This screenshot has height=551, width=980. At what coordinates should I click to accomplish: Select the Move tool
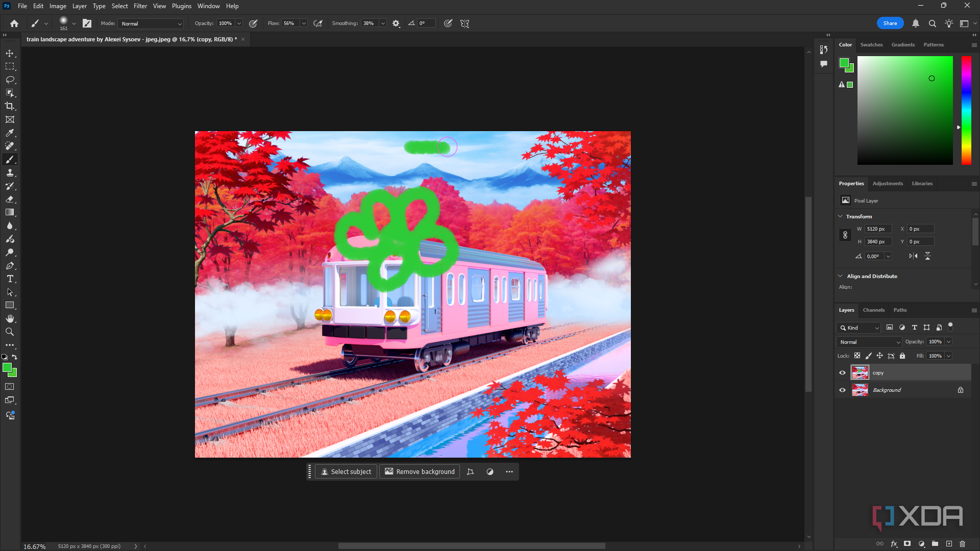click(x=10, y=54)
